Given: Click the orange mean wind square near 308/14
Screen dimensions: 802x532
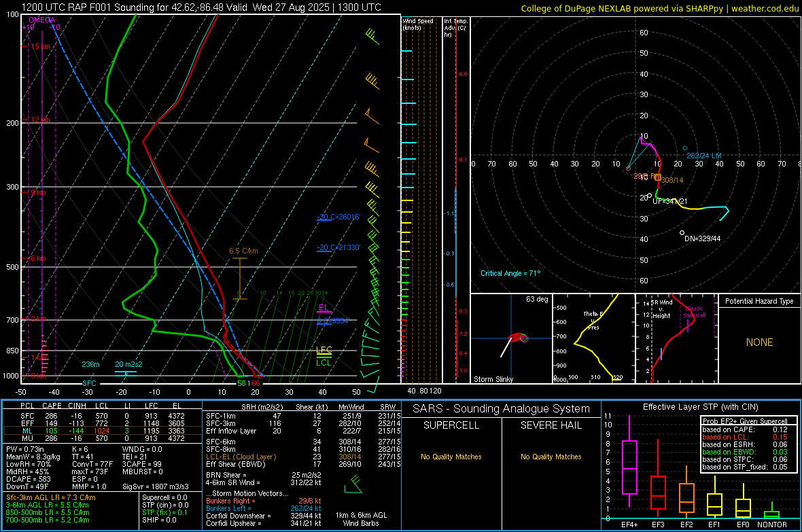Looking at the screenshot, I should [657, 177].
